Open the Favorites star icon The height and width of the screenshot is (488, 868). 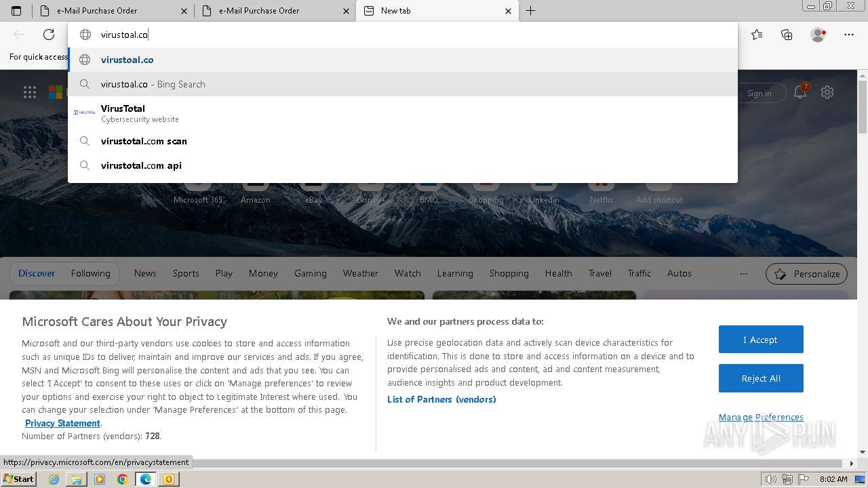pyautogui.click(x=757, y=35)
